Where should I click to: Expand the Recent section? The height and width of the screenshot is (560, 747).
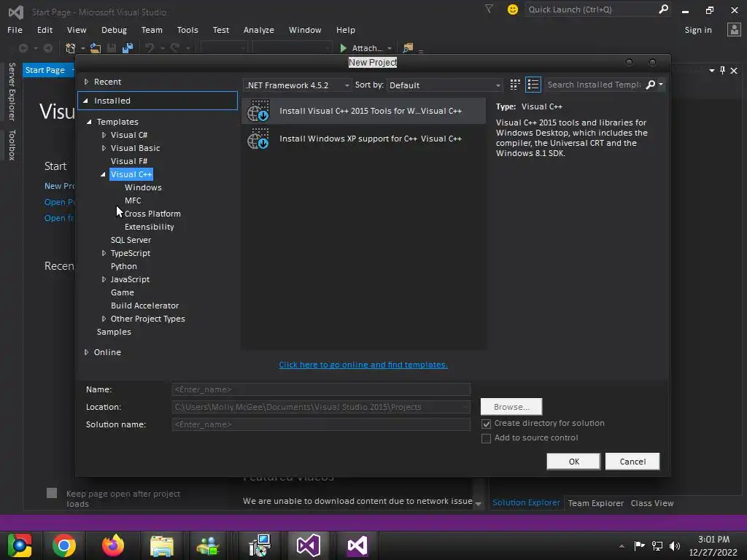point(86,82)
